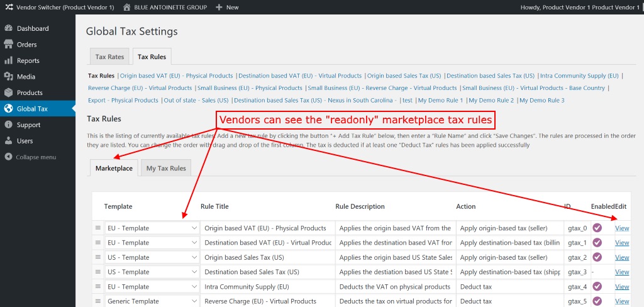This screenshot has width=644, height=307.
Task: Click the Support info icon
Action: pos(8,125)
